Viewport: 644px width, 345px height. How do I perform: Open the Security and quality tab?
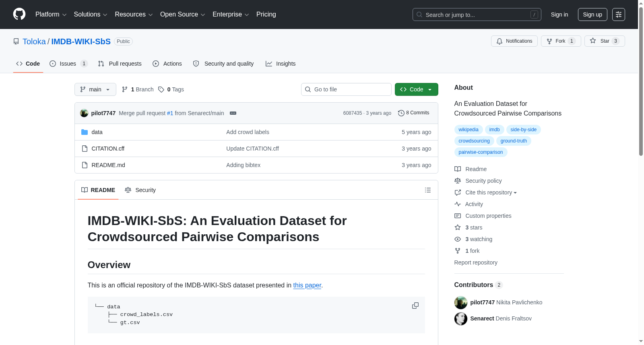click(x=223, y=64)
